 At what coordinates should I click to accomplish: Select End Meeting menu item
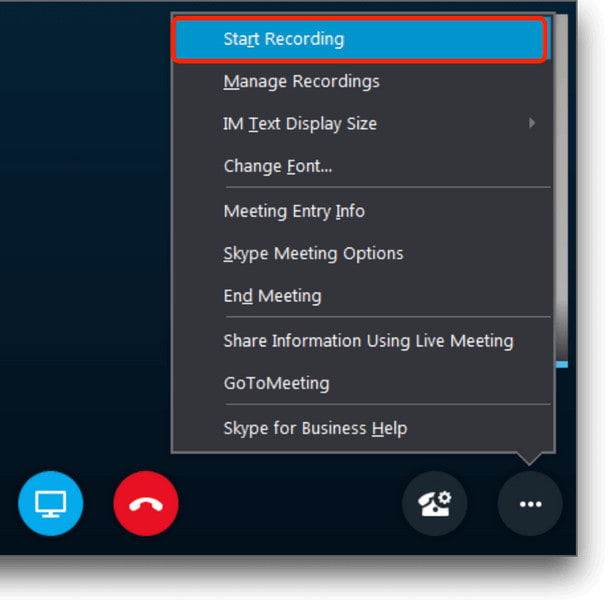[362, 296]
